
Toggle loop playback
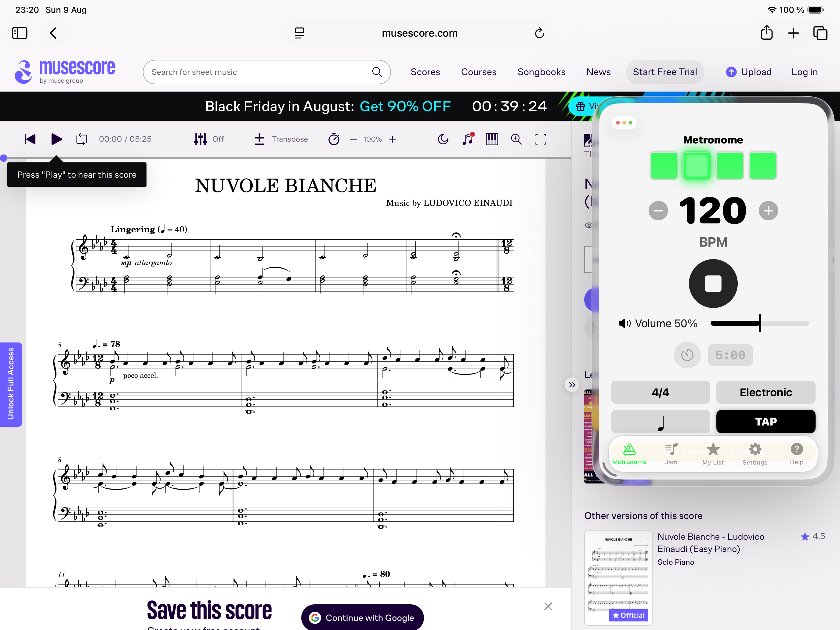(x=81, y=139)
